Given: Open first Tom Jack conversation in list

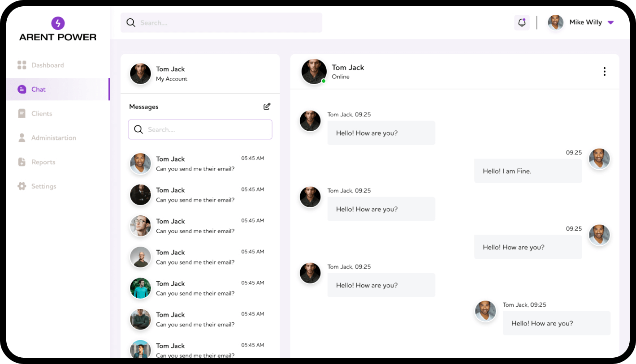Looking at the screenshot, I should tap(197, 164).
